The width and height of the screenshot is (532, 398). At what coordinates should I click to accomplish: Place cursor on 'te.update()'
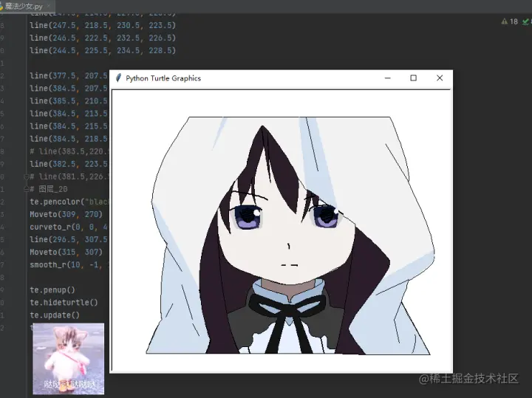point(55,315)
